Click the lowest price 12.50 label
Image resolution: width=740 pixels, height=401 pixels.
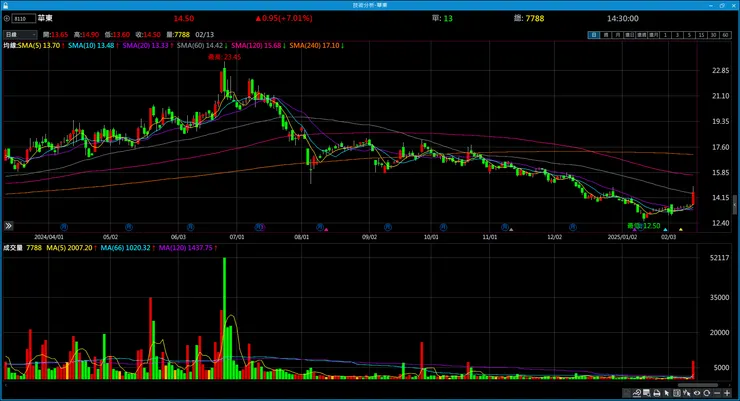(x=644, y=226)
